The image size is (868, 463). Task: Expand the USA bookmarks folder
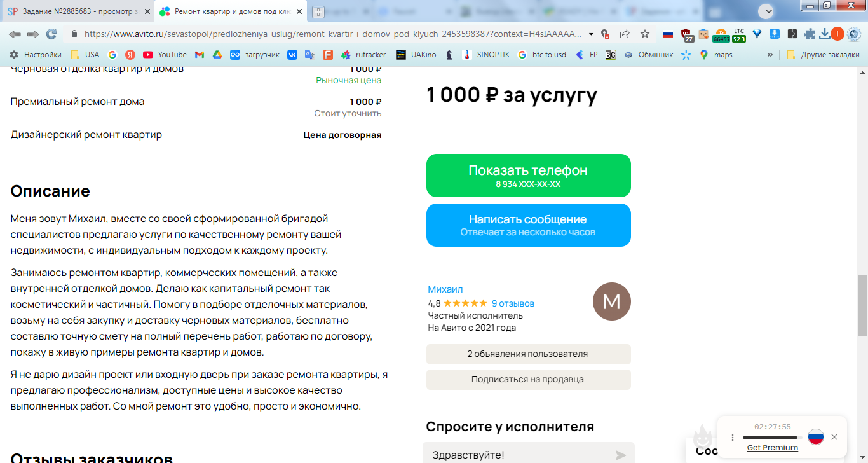[85, 55]
